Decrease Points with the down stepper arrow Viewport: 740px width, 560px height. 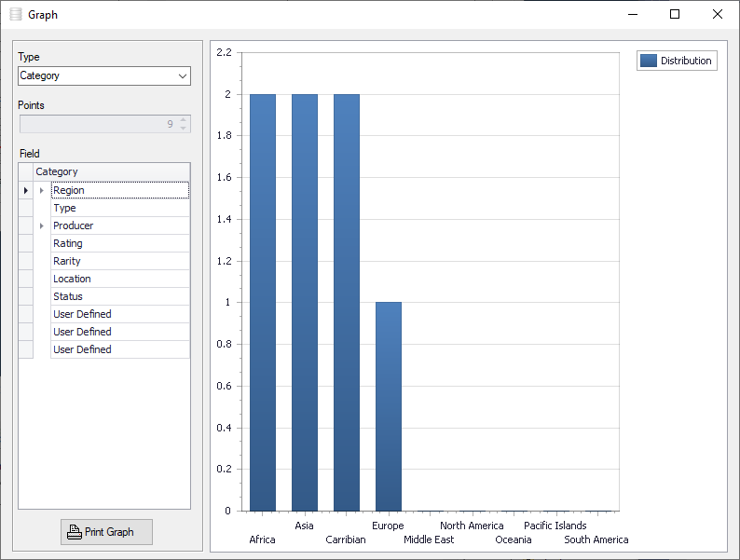pyautogui.click(x=183, y=128)
